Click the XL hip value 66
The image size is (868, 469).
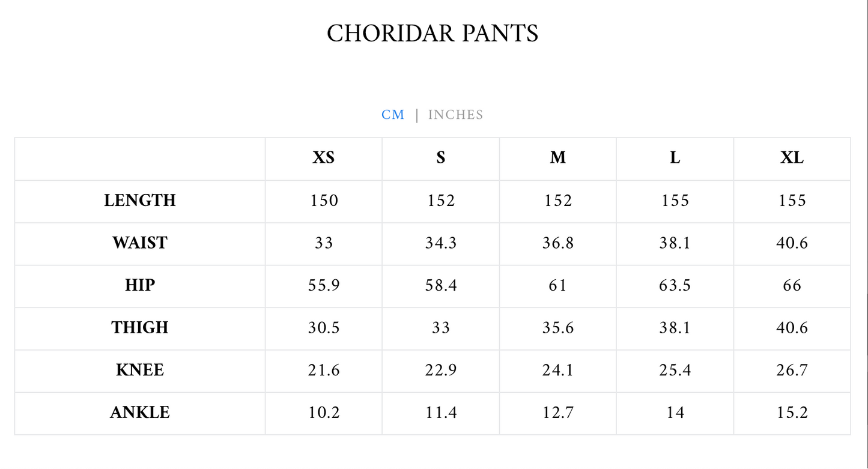[792, 285]
